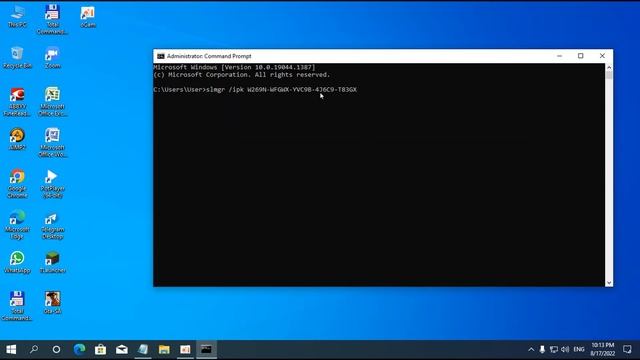Click the Microsoft Corporation copyright line

point(242,75)
